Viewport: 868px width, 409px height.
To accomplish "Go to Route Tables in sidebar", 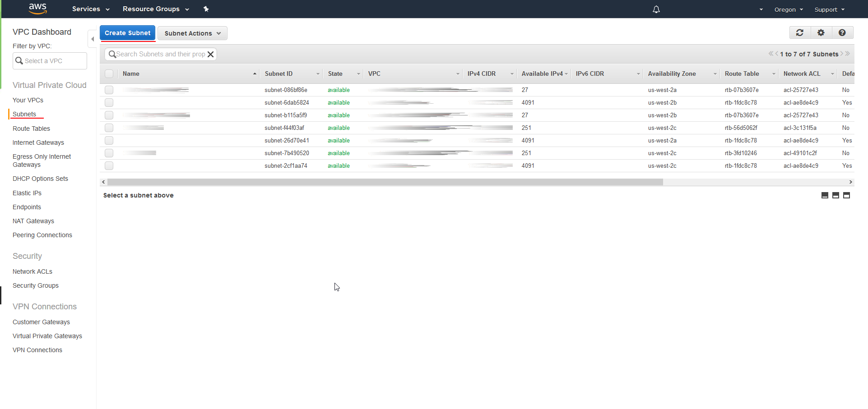I will point(31,129).
